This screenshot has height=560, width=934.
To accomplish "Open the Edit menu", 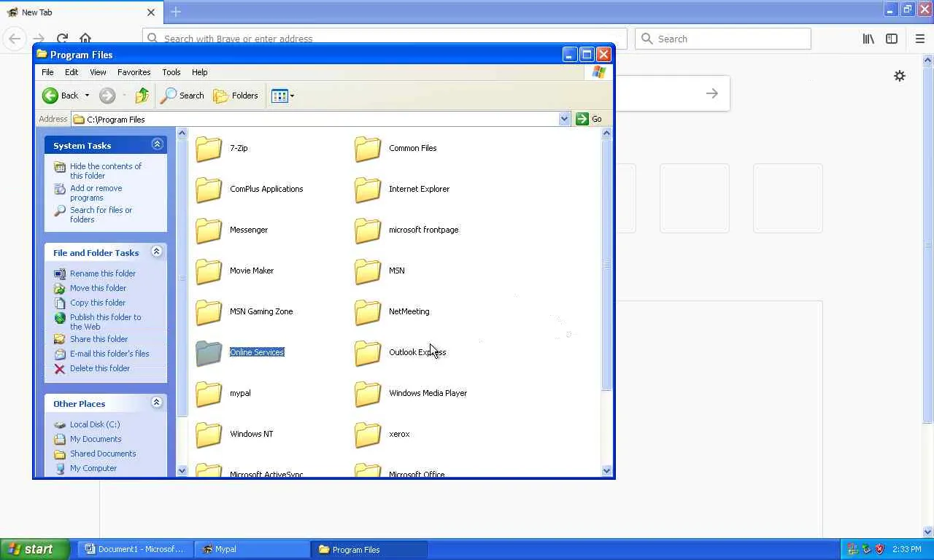I will pyautogui.click(x=72, y=72).
